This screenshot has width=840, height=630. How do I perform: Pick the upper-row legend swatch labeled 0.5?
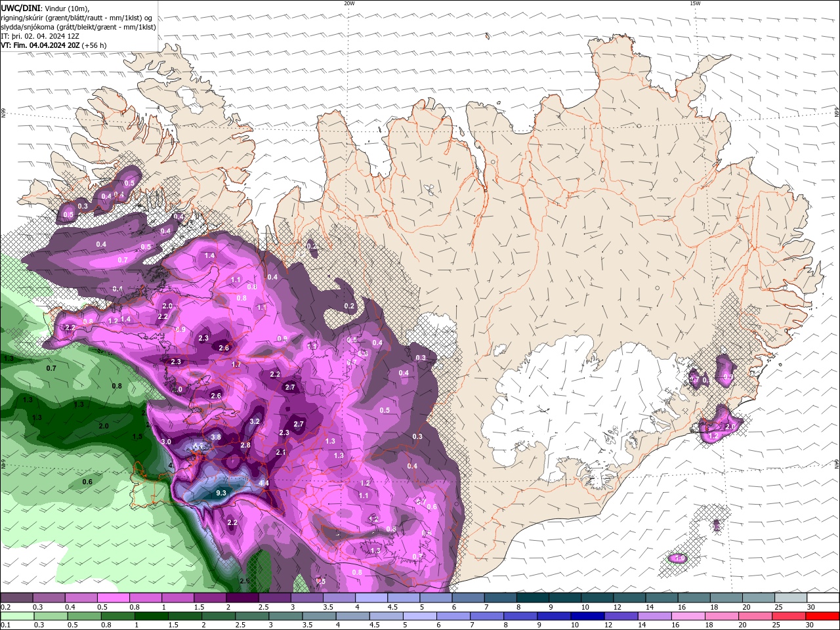114,598
